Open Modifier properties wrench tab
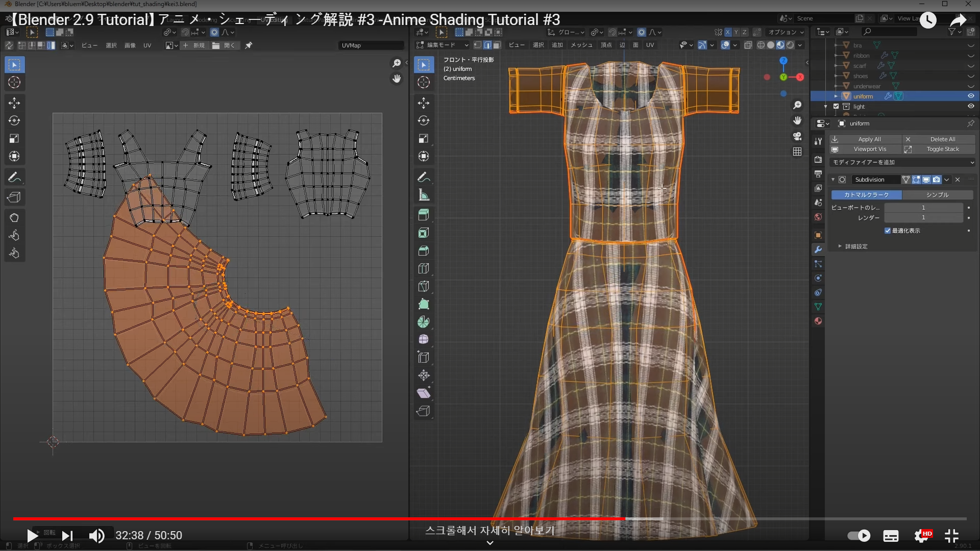Screen dimensions: 980x551 pyautogui.click(x=818, y=249)
